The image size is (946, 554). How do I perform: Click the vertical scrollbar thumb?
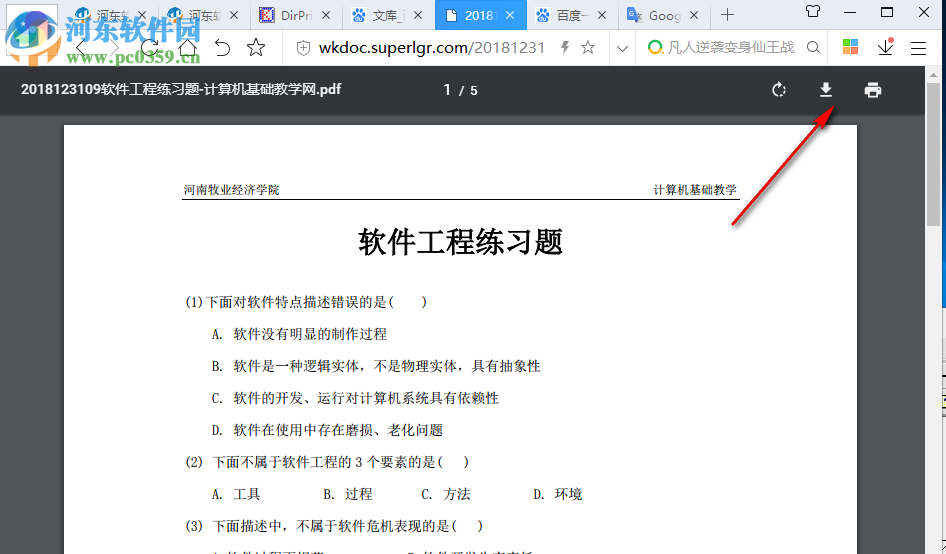[x=933, y=154]
